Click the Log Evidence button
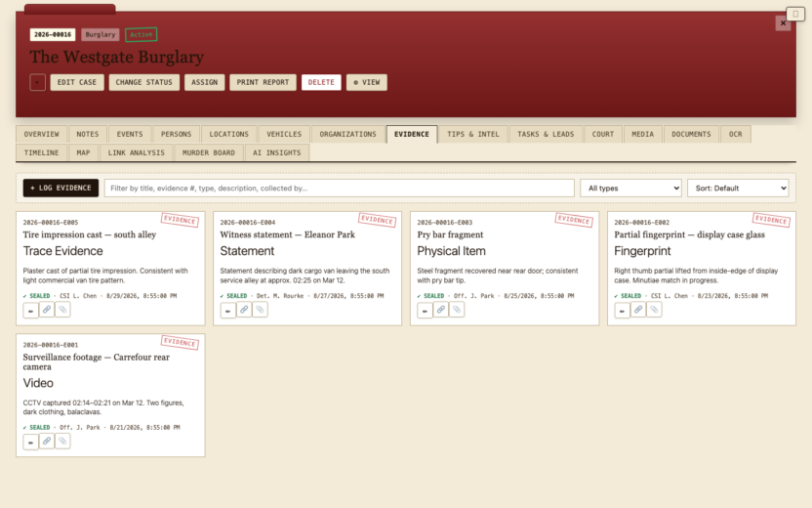Viewport: 812px width, 508px height. point(61,189)
